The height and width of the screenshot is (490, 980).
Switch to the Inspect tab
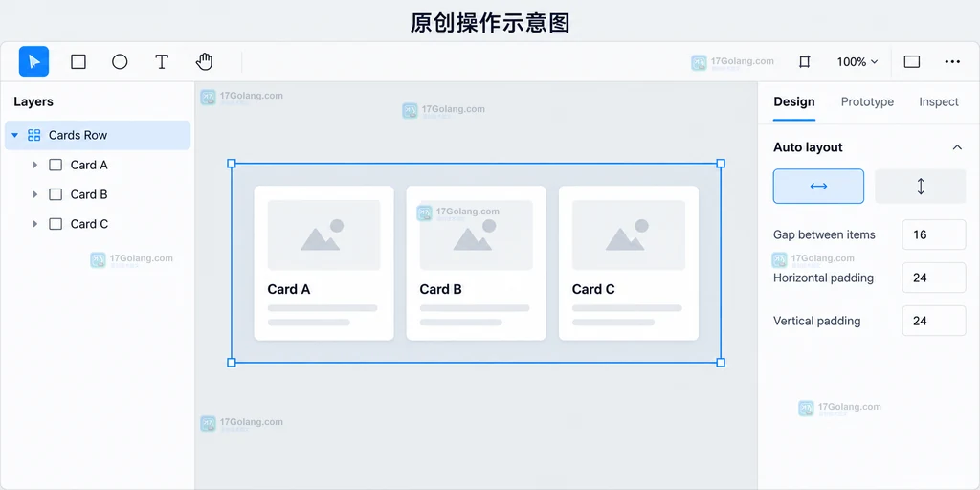[938, 101]
